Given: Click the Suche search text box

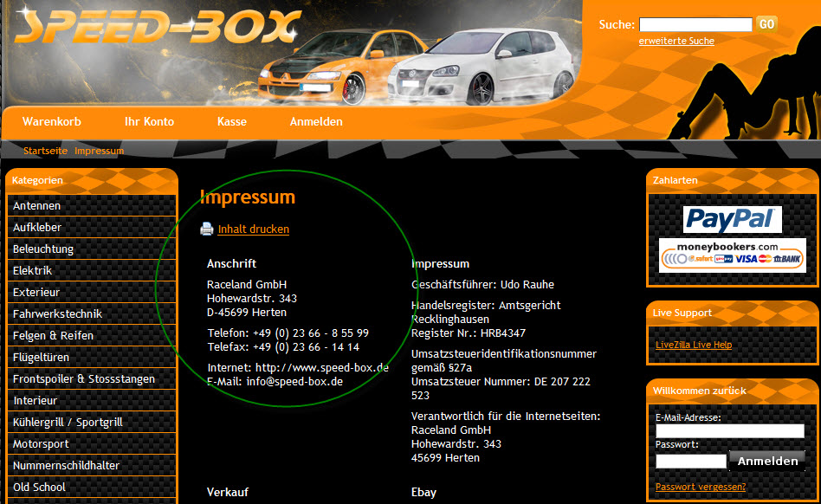Looking at the screenshot, I should click(695, 24).
